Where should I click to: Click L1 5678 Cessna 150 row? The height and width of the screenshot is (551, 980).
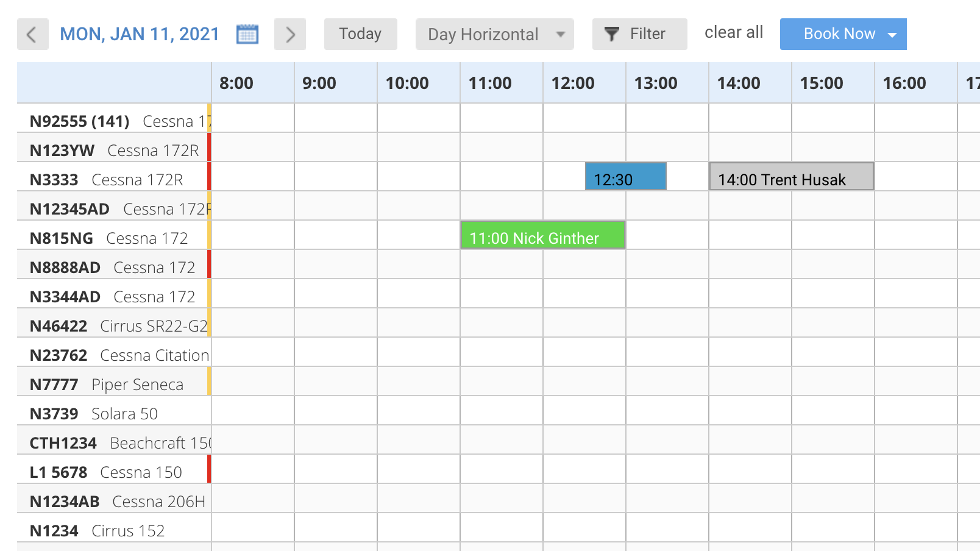106,472
